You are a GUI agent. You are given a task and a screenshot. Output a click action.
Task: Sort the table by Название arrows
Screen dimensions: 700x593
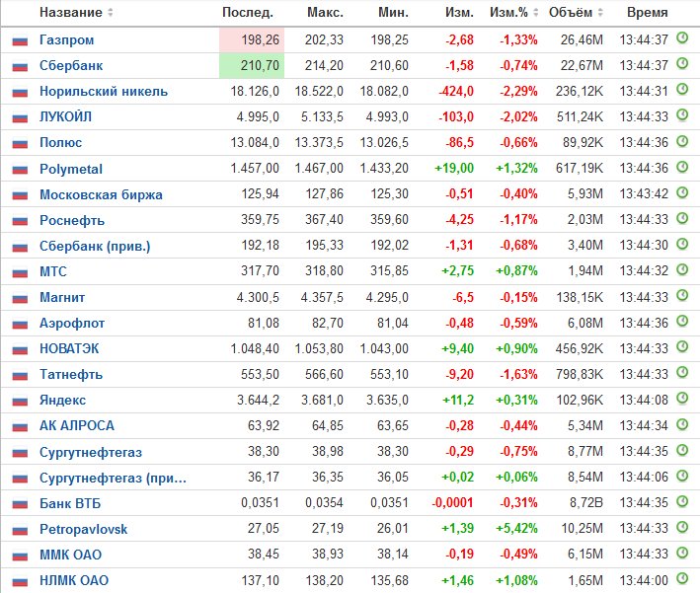coord(111,13)
